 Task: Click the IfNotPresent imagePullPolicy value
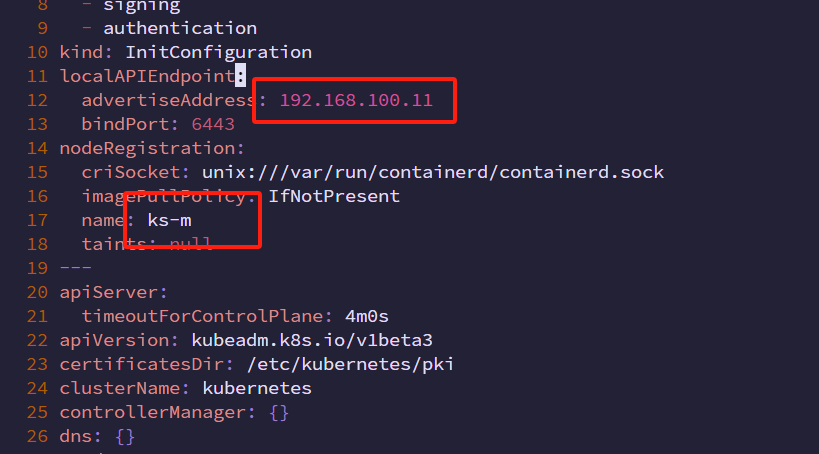point(334,196)
